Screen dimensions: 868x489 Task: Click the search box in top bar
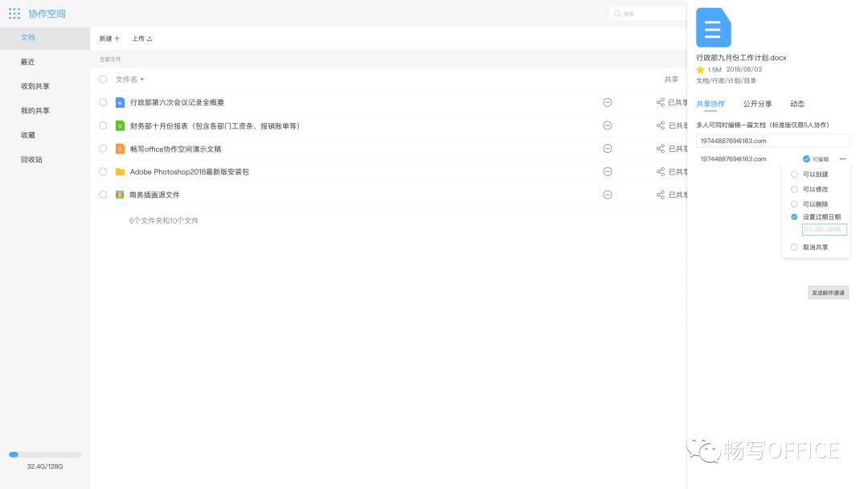(649, 14)
